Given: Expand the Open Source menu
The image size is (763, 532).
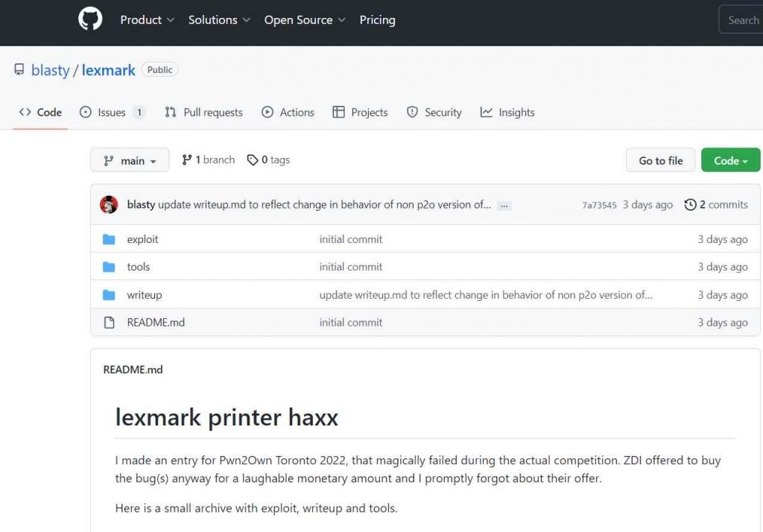Looking at the screenshot, I should coord(305,20).
